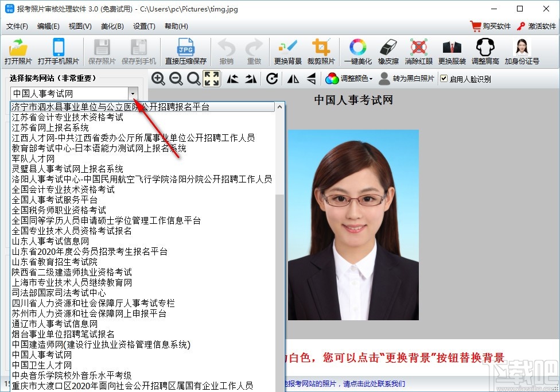560x392 pixels.
Task: Convert photo via 转为黑白照片
Action: pos(406,79)
